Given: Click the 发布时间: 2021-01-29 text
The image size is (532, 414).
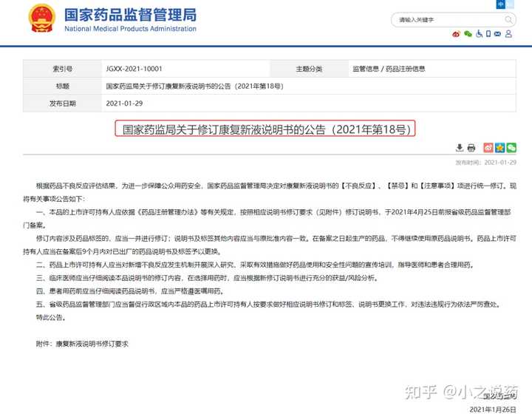Looking at the screenshot, I should (486, 163).
